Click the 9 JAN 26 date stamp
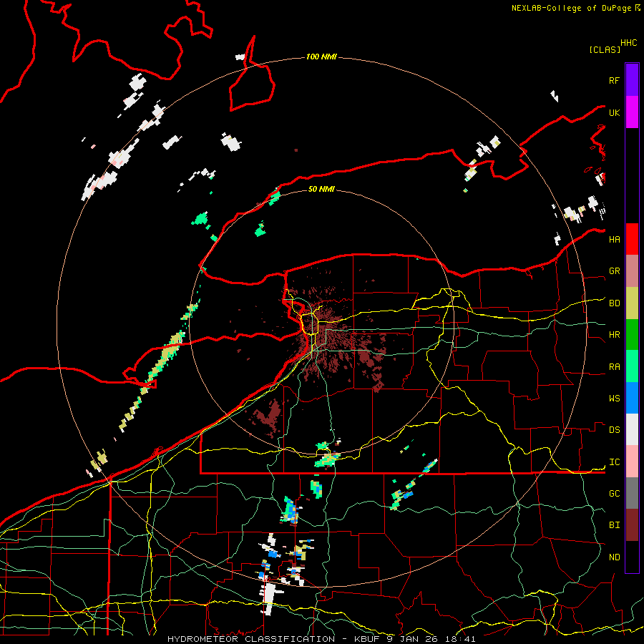Viewport: 644px width, 644px height. pos(412,639)
